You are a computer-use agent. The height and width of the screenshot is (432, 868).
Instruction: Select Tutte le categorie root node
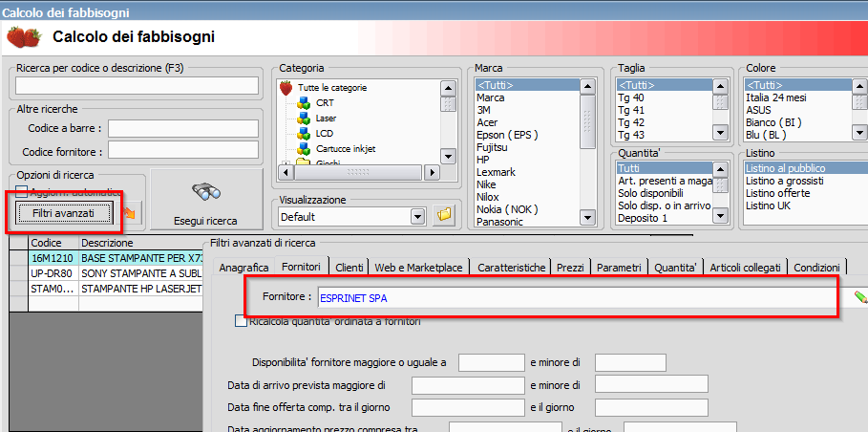point(332,88)
